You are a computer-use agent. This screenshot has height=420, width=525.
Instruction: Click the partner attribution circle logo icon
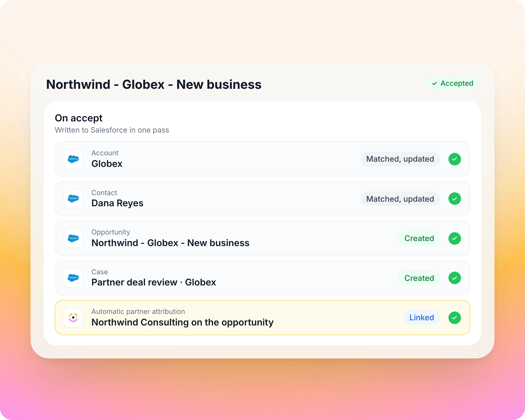73,317
